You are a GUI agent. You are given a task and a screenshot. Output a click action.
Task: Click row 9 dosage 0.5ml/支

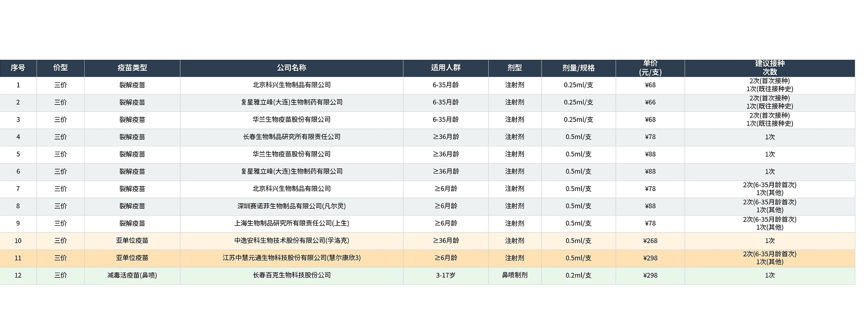click(x=579, y=223)
